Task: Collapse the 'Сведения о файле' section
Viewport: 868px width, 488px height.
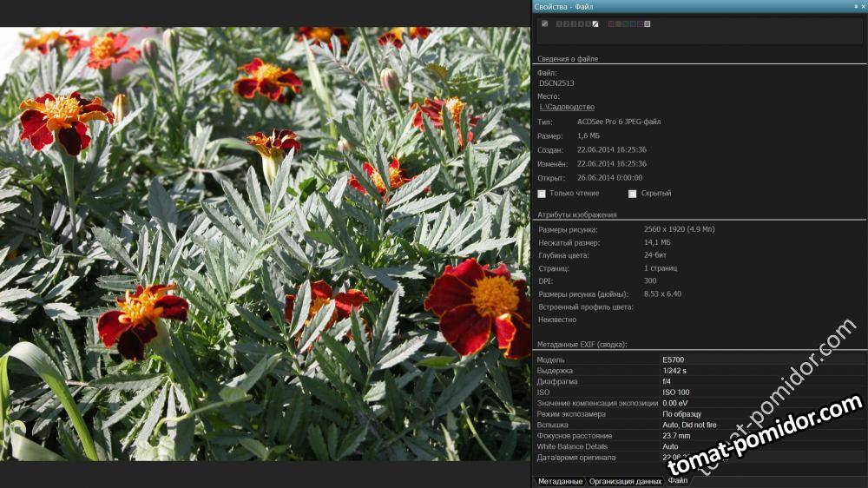Action: (568, 59)
